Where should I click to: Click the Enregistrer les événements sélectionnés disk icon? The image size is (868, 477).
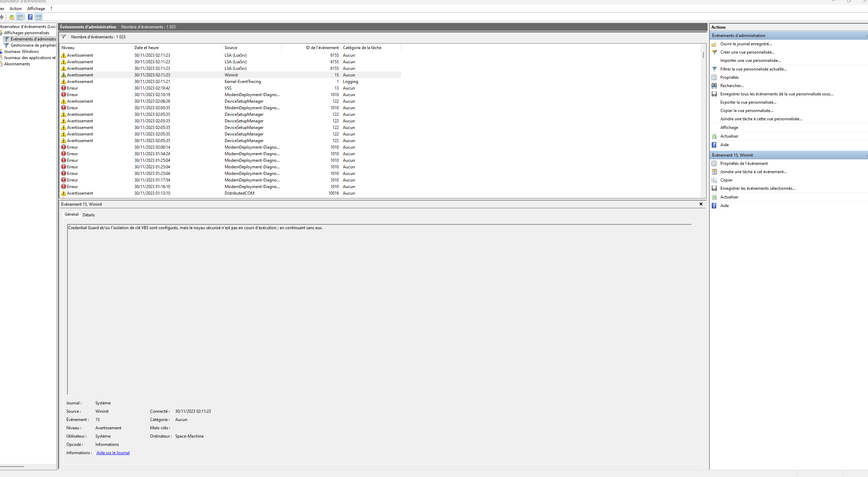point(714,188)
